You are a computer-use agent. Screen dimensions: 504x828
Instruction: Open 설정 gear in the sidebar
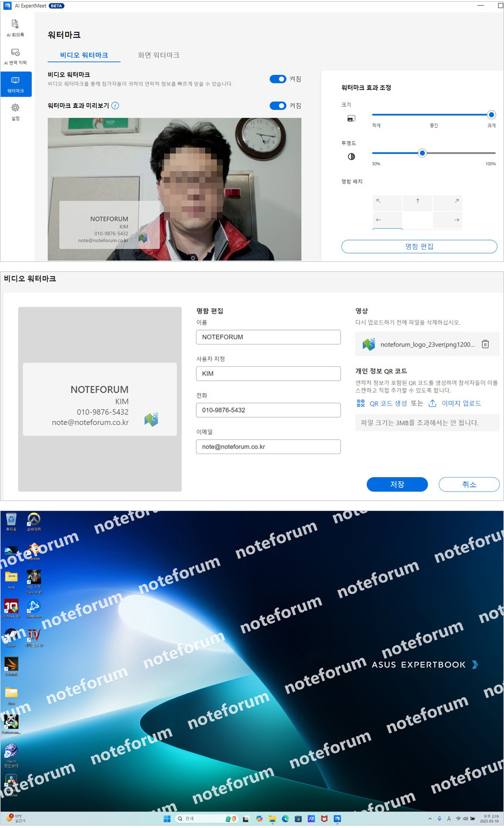coord(15,111)
